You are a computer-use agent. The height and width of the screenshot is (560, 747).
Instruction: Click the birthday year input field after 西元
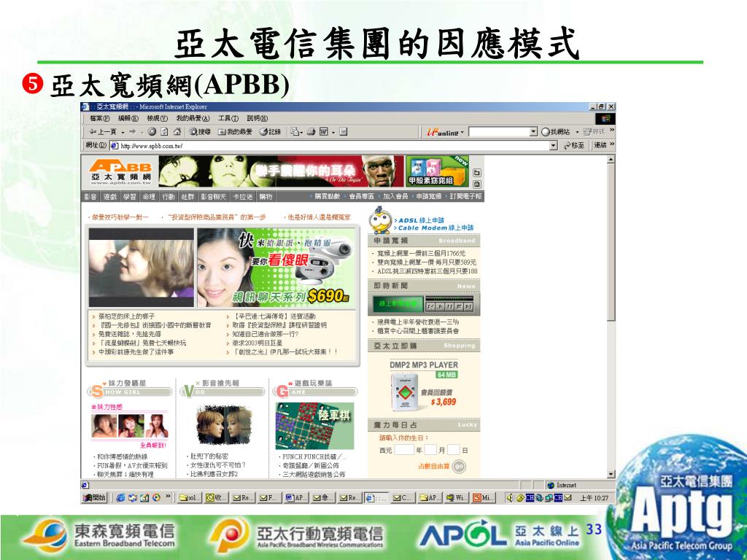403,450
